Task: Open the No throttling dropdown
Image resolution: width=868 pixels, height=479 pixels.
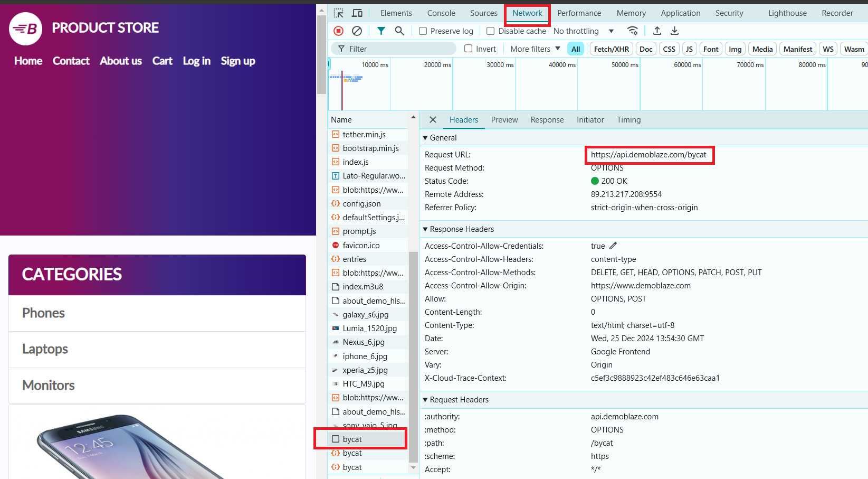Action: pos(584,31)
